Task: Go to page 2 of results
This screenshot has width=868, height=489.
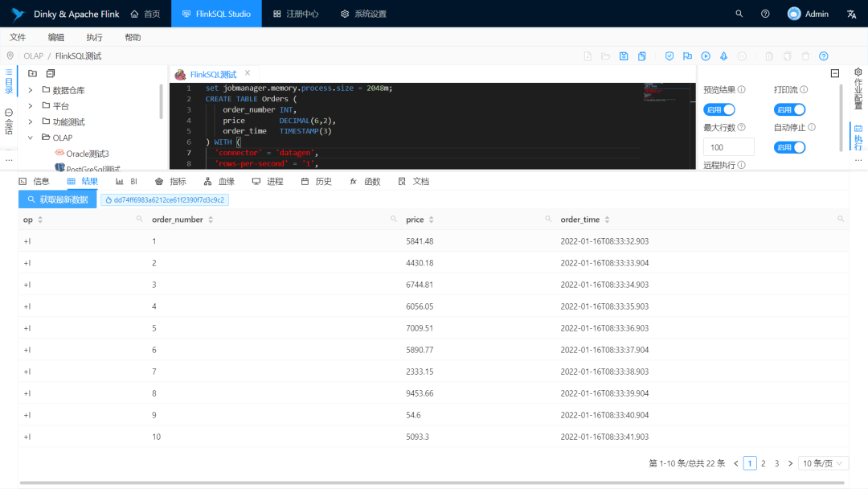Action: point(764,463)
